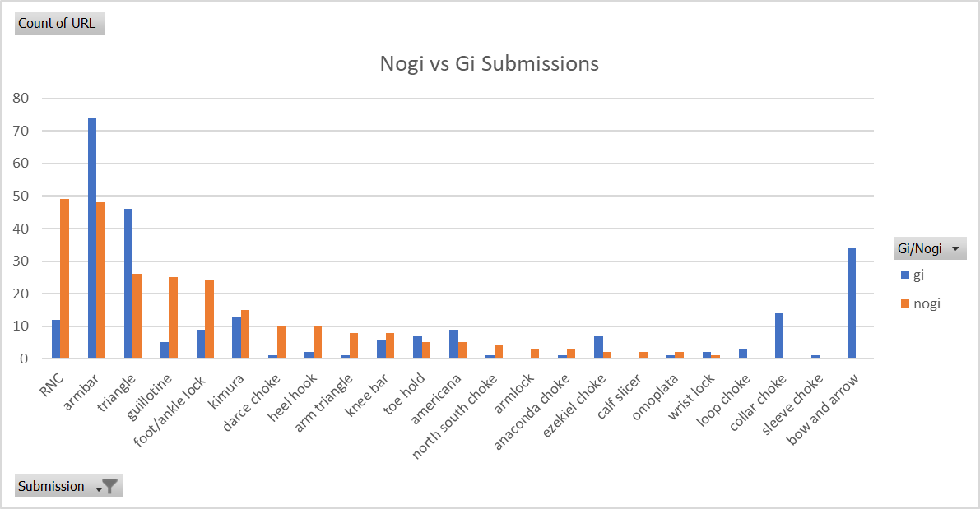Select the blue bow and arrow bar
This screenshot has height=509, width=980.
click(852, 303)
